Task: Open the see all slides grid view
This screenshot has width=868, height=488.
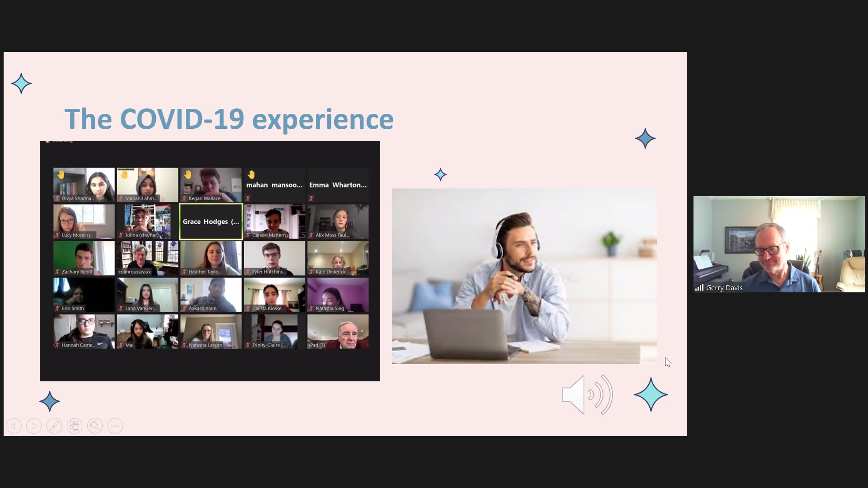Action: coord(75,426)
